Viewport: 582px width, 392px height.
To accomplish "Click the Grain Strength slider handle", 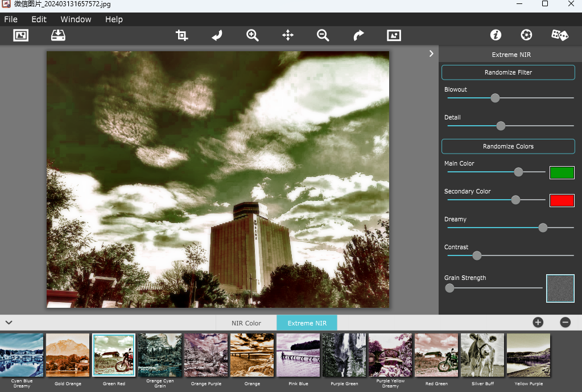I will pos(449,288).
